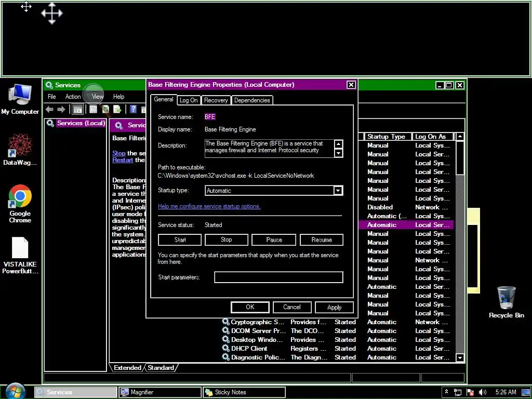Click the Export List toolbar icon
532x399 pixels.
pos(117,109)
